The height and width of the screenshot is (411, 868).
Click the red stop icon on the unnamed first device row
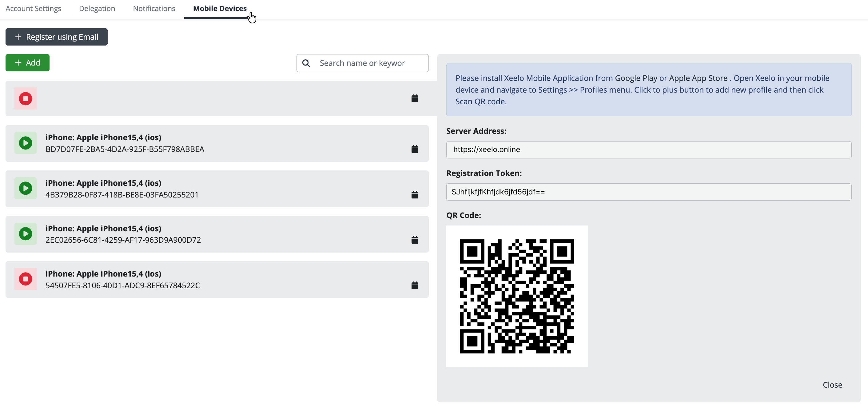click(25, 99)
